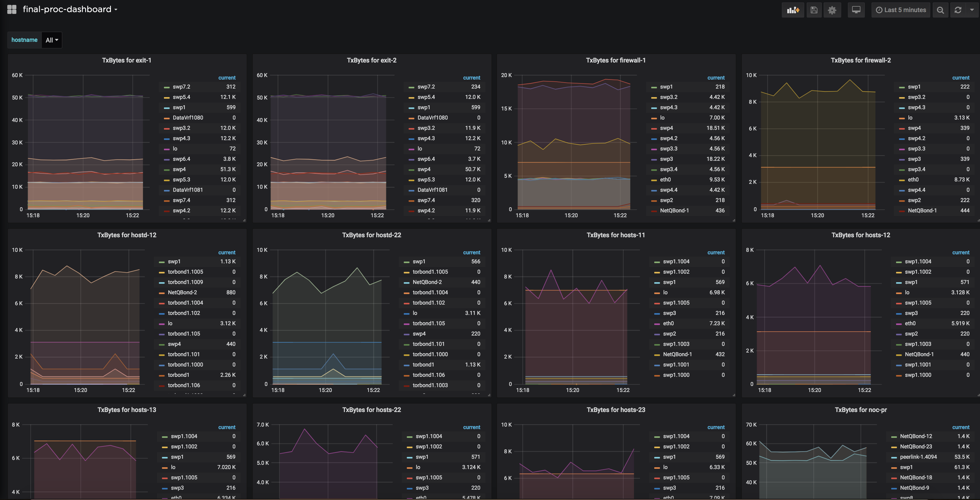Click the Save dashboard icon
980x500 pixels.
coord(814,10)
